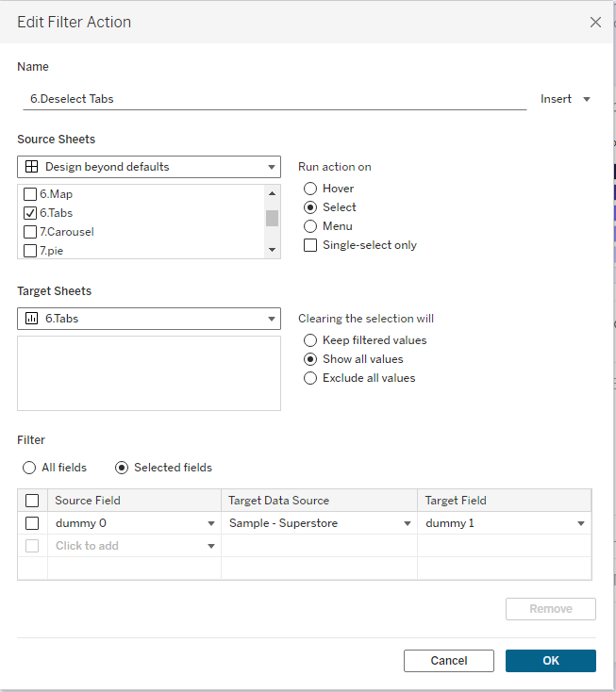Select Hover as run action
Viewport: 616px width, 692px height.
(310, 189)
